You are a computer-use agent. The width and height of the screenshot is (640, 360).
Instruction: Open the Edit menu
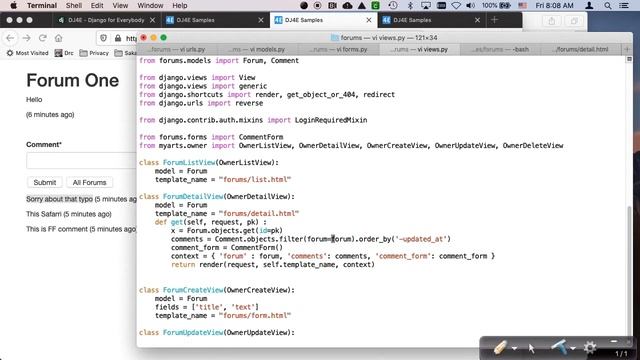click(x=97, y=6)
